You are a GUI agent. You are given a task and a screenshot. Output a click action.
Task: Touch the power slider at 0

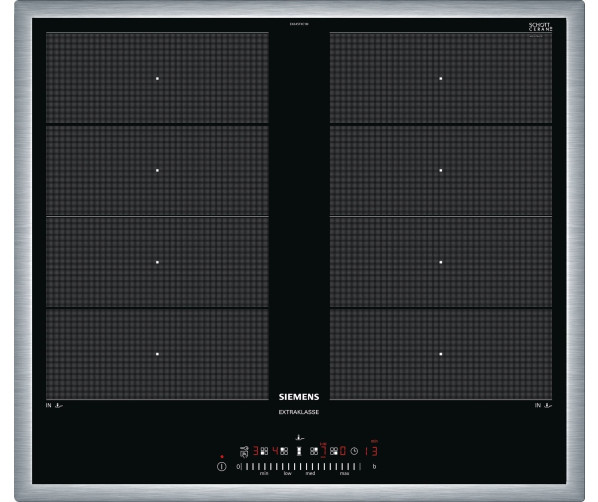tap(238, 467)
